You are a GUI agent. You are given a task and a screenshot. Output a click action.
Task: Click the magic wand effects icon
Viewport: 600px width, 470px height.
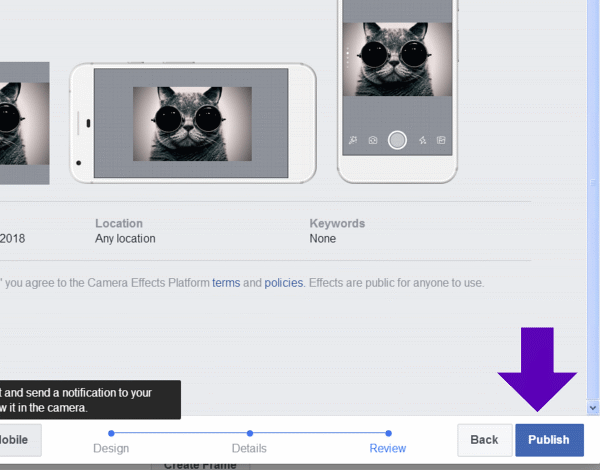(x=353, y=141)
